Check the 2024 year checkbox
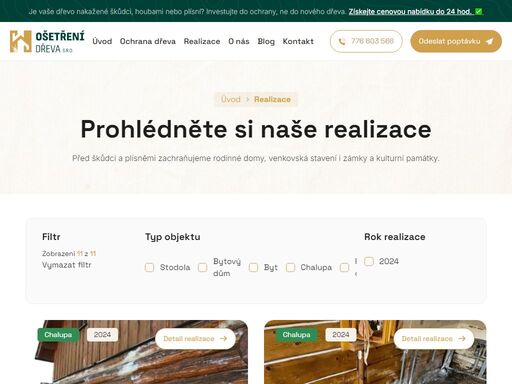This screenshot has width=512, height=384. 369,261
